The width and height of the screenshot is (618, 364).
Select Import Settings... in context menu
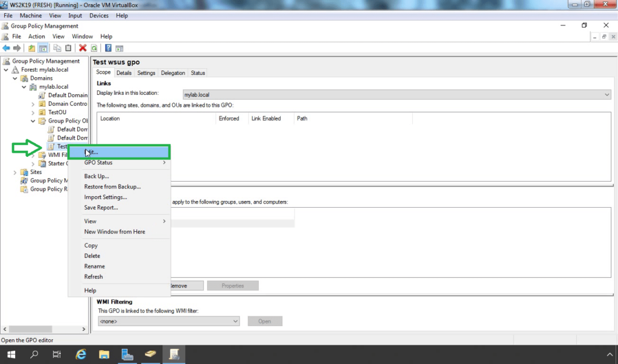point(119,197)
